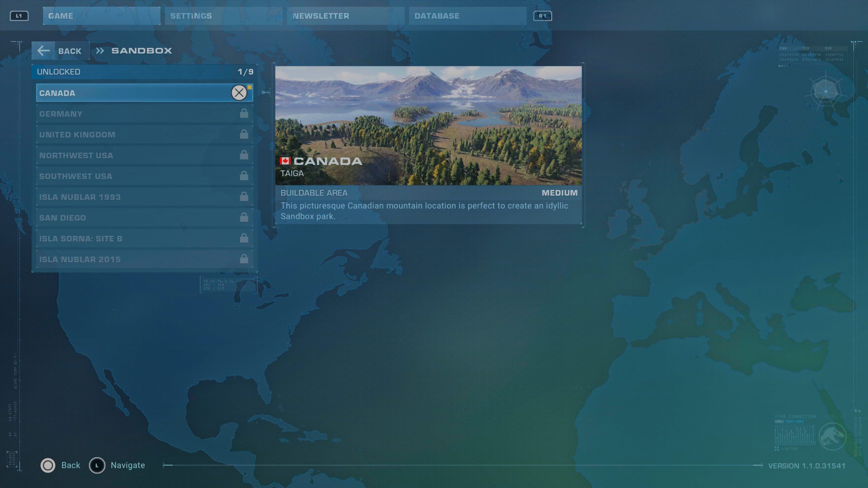Click the cross button icon on Canada entry
Screen dimensions: 868x488
point(240,93)
